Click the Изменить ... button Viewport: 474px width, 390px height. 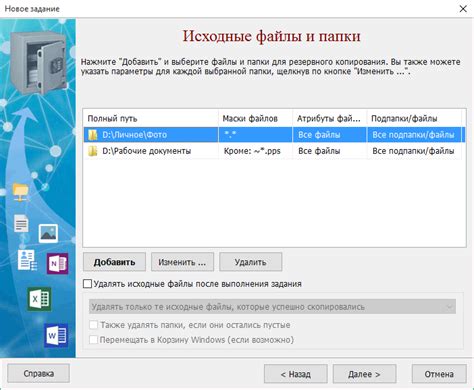[182, 262]
